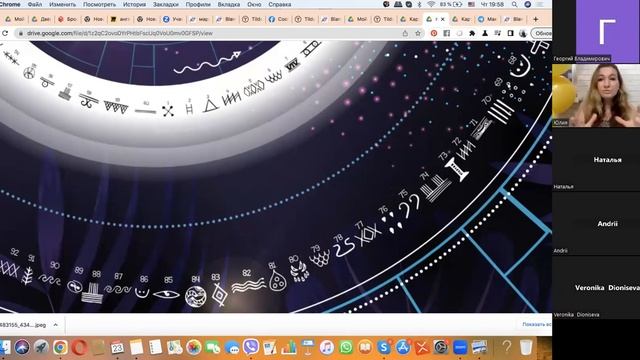Select Veronika Dioniseva's participant tile
This screenshot has width=640, height=360.
596,287
